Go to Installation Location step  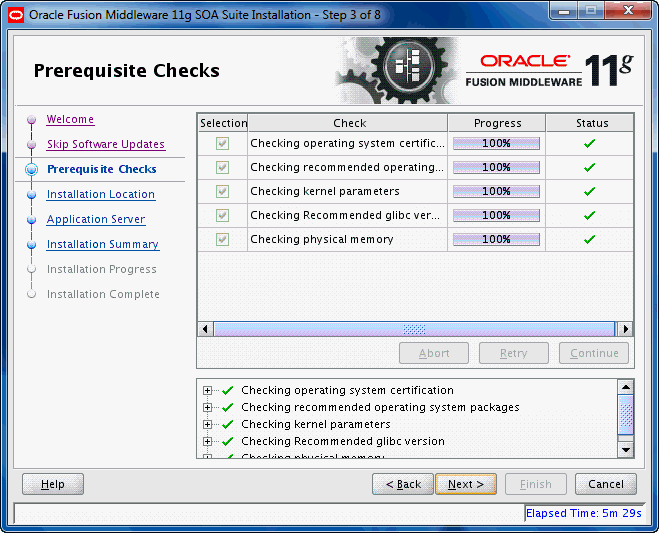(x=101, y=194)
